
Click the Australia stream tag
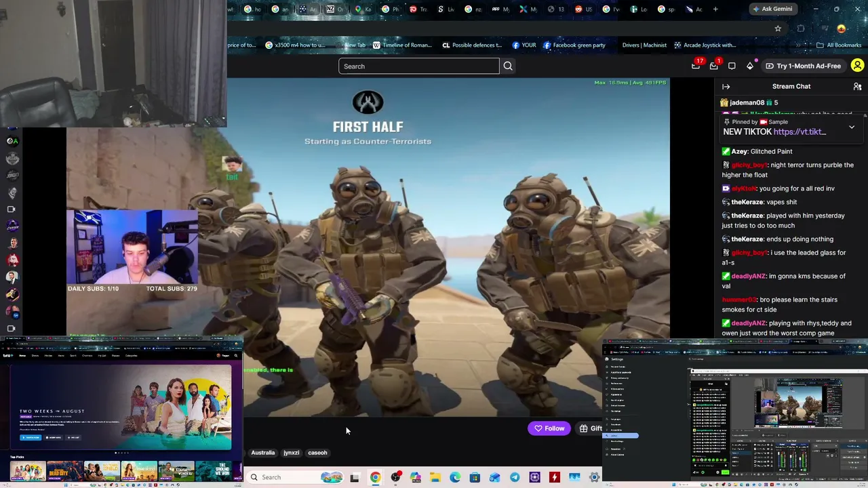tap(263, 453)
